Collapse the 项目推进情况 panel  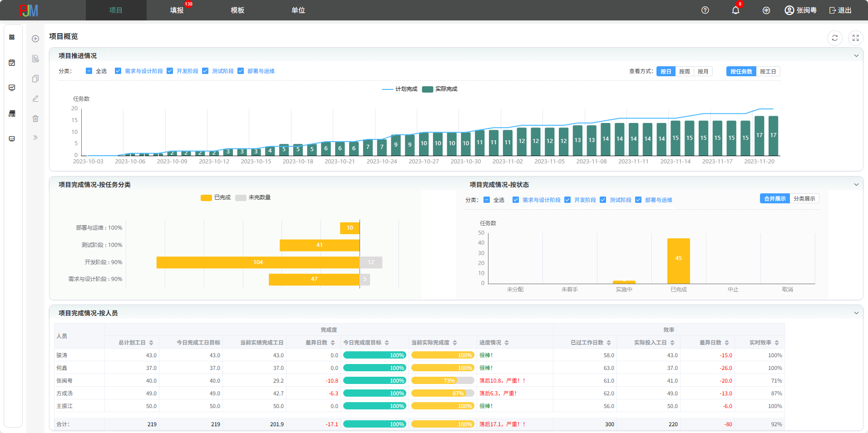tap(856, 56)
